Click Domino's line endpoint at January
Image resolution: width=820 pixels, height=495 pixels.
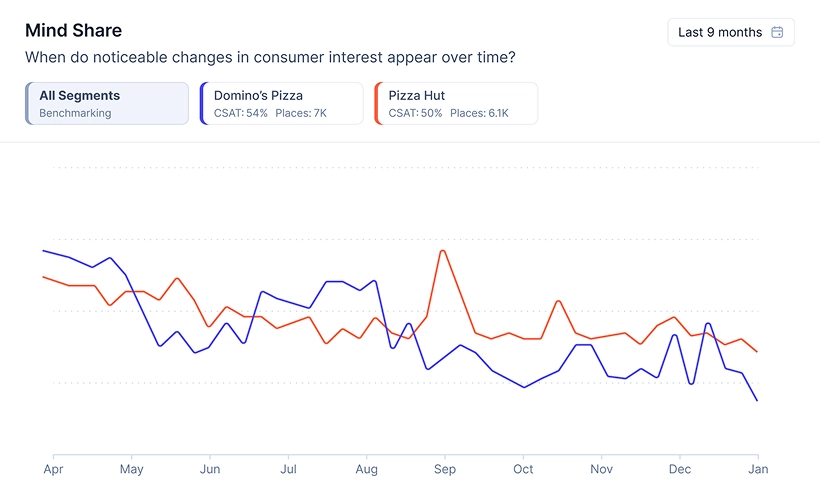tap(757, 401)
